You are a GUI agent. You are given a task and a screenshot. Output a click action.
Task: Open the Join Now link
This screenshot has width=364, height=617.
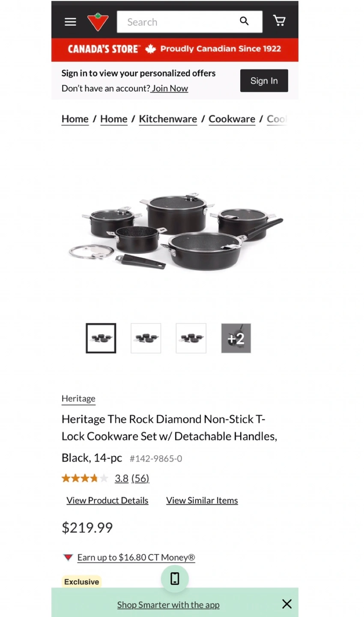(x=170, y=88)
